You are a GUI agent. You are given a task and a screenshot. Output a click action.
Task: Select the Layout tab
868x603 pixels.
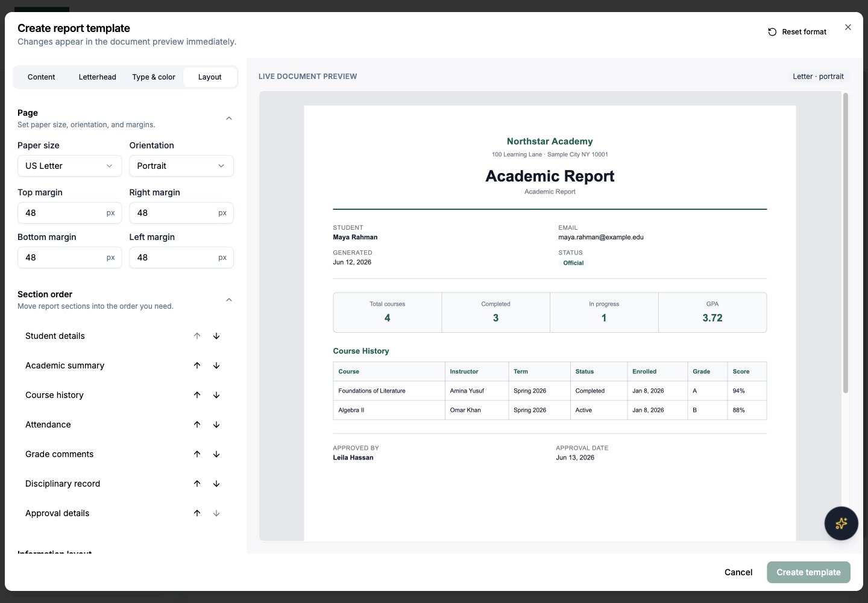(x=210, y=77)
